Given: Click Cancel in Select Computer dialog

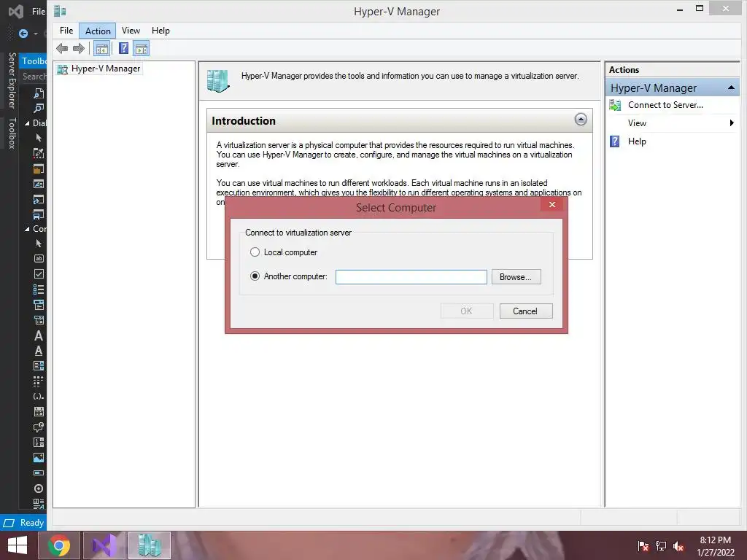Looking at the screenshot, I should (525, 311).
